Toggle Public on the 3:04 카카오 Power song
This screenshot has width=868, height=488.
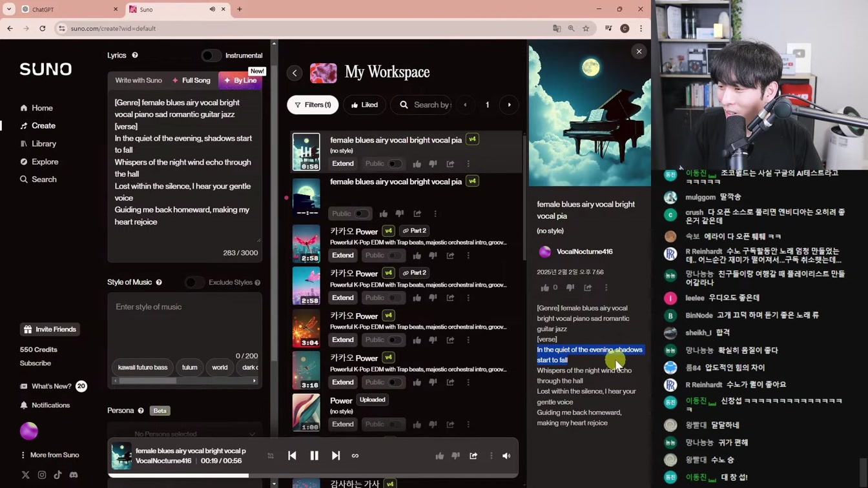pyautogui.click(x=395, y=340)
